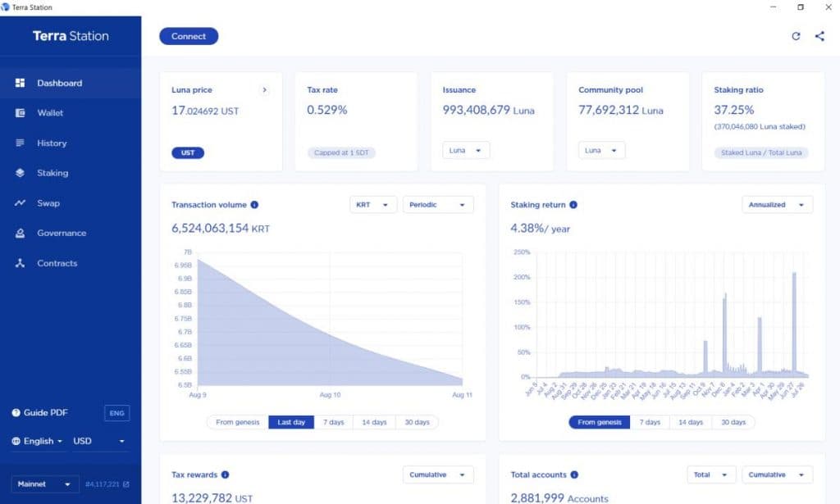Image resolution: width=840 pixels, height=504 pixels.
Task: Select From genesis for Staking return
Action: (x=600, y=422)
